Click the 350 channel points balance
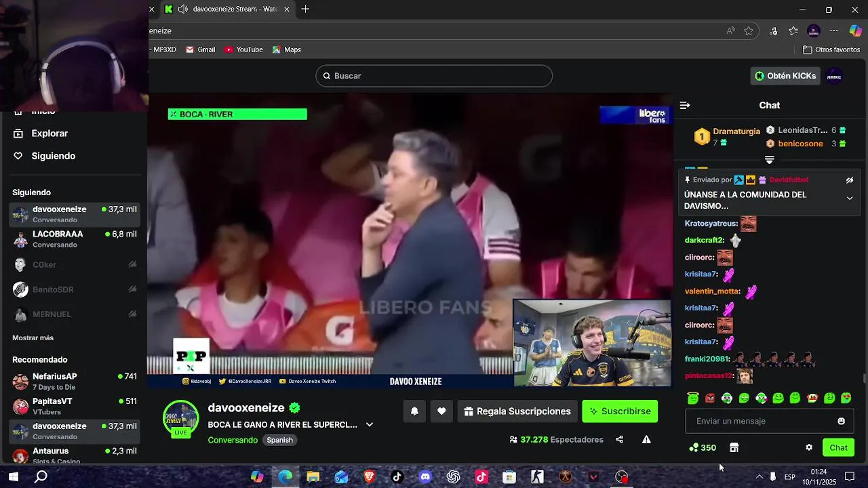868x488 pixels. [x=703, y=447]
